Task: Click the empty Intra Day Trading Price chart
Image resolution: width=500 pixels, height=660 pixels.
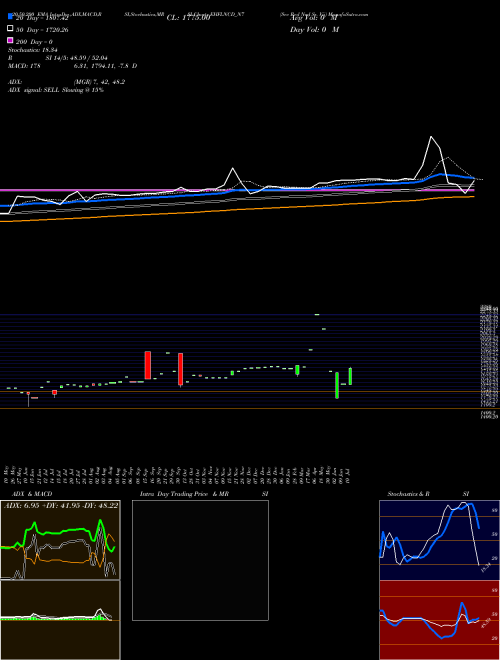Action: pyautogui.click(x=200, y=560)
